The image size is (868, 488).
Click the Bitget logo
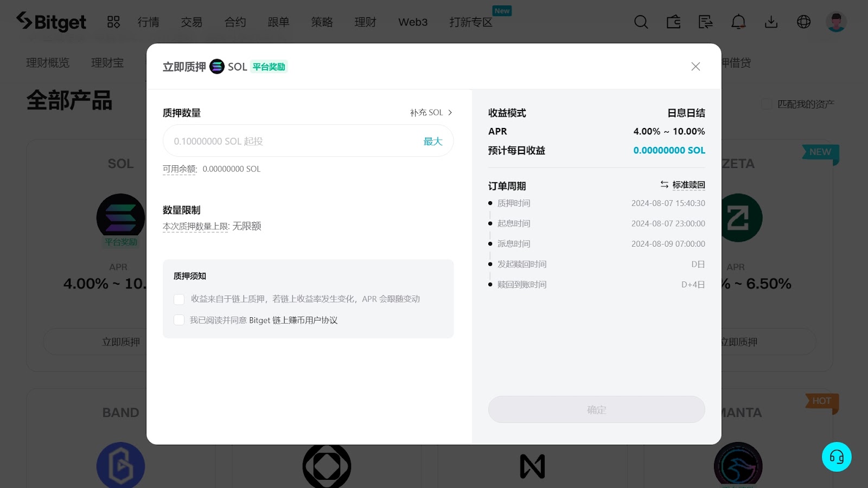51,22
